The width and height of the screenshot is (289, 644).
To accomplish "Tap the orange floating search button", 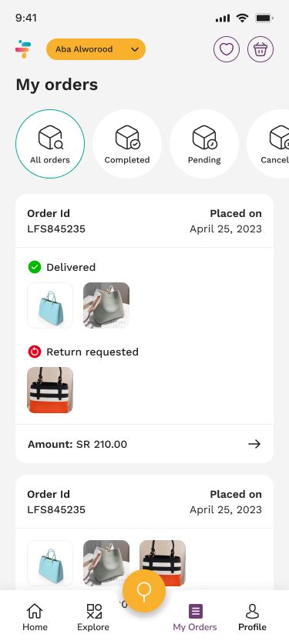I will 144,591.
